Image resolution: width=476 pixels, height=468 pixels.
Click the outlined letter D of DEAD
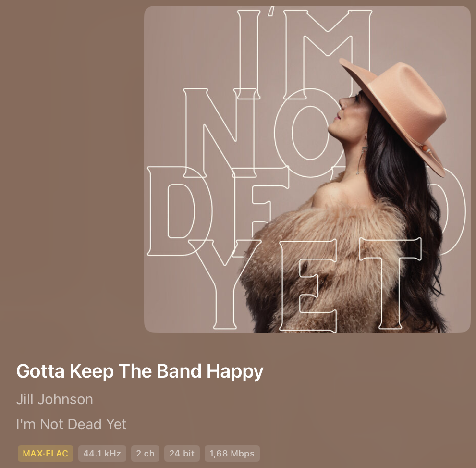[x=179, y=211]
